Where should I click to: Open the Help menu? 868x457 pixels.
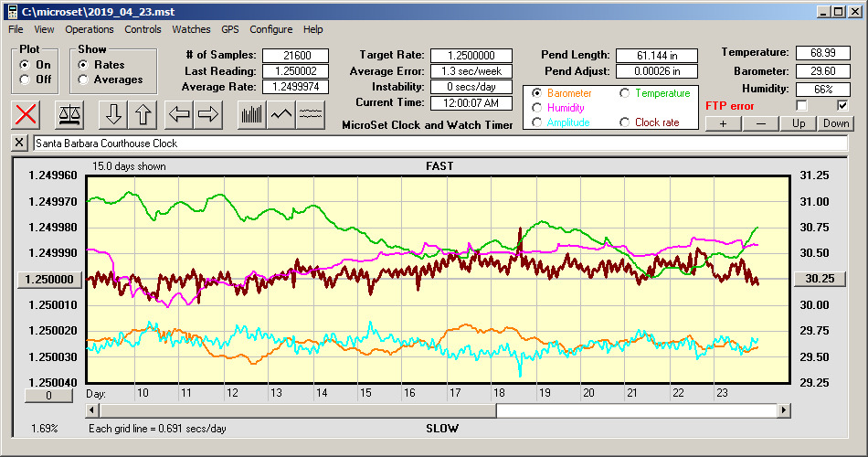(312, 29)
